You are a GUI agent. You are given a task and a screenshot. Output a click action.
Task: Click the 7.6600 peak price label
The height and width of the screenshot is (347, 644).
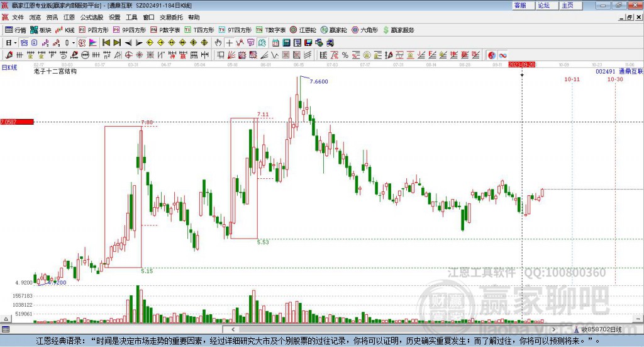coord(319,81)
